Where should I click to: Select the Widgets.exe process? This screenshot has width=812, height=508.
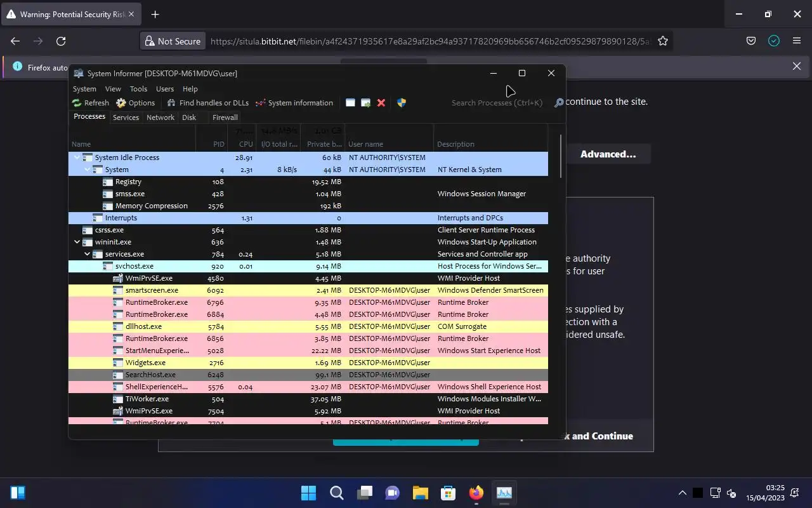308,363
